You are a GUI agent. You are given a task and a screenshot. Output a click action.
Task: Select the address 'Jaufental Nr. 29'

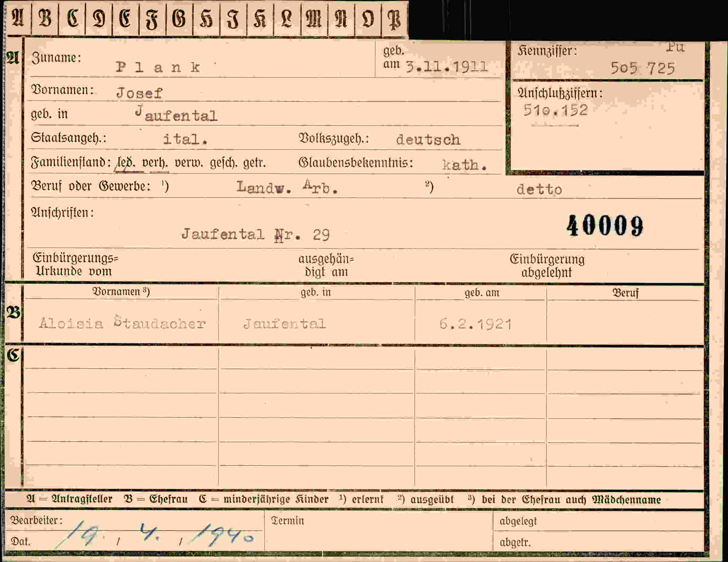255,235
